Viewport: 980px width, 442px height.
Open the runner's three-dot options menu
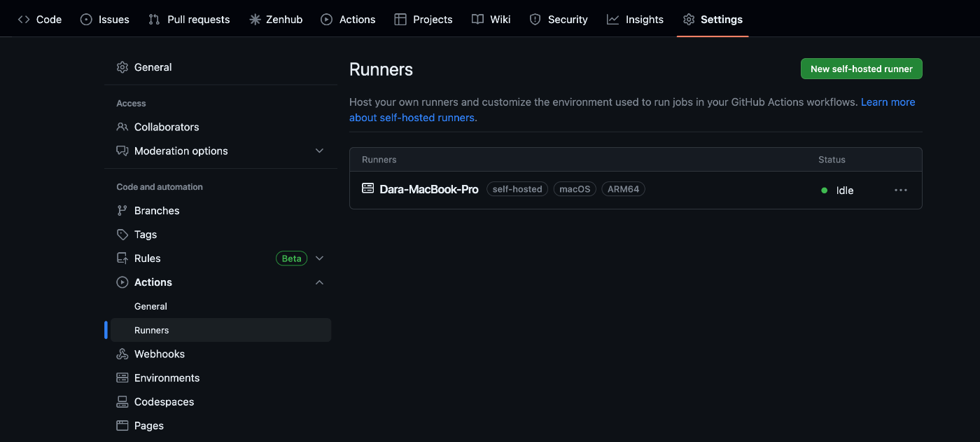click(901, 190)
